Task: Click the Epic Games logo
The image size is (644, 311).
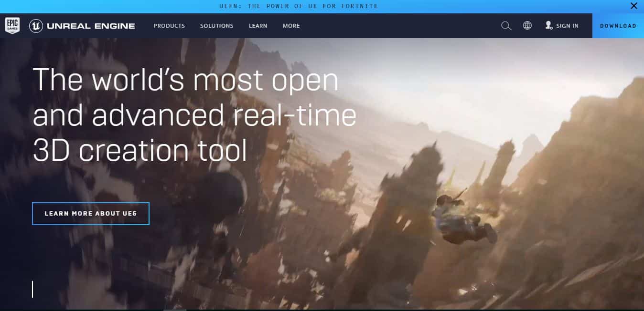Action: coord(12,26)
